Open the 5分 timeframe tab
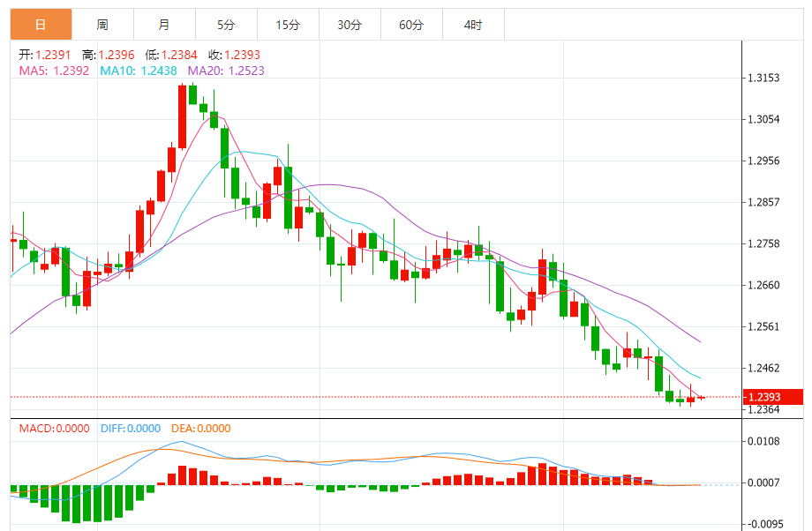Screen dimensions: 812x531 (226, 25)
